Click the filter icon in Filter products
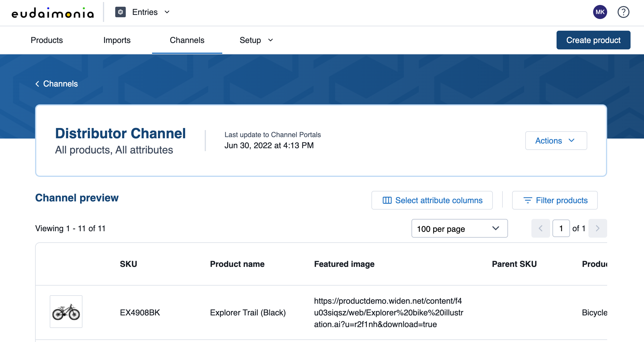Image resolution: width=644 pixels, height=342 pixels. pyautogui.click(x=528, y=200)
